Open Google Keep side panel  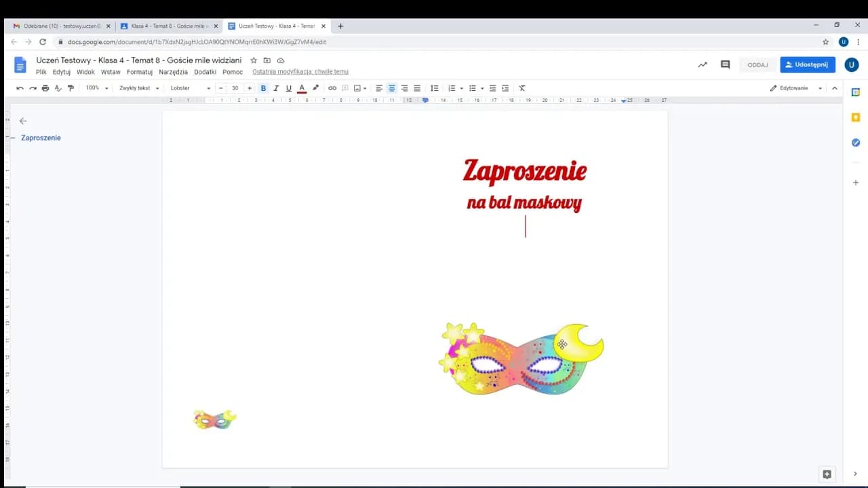855,117
